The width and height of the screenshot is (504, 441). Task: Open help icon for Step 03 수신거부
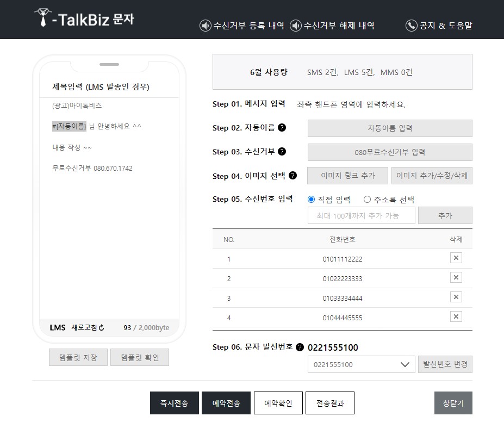pyautogui.click(x=282, y=151)
